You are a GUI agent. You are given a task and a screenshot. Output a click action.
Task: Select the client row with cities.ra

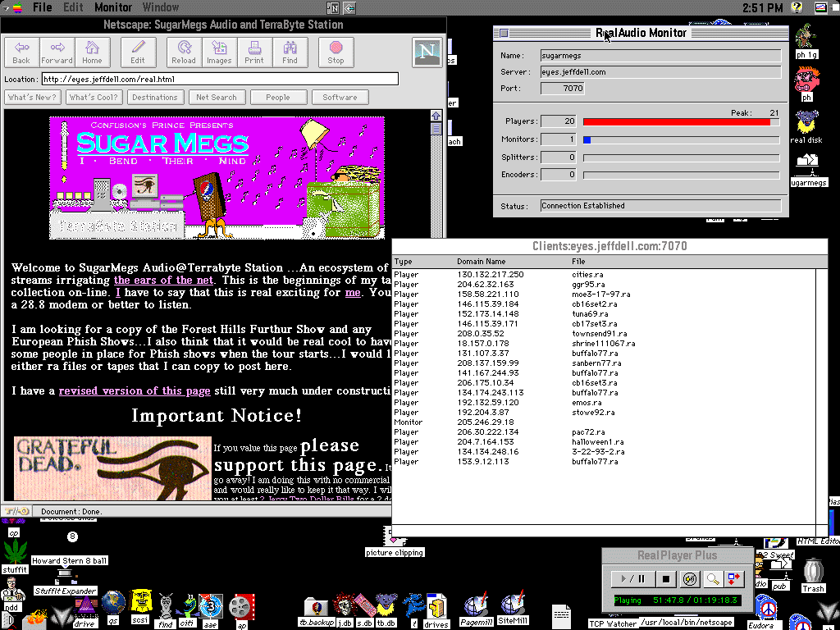coord(605,274)
